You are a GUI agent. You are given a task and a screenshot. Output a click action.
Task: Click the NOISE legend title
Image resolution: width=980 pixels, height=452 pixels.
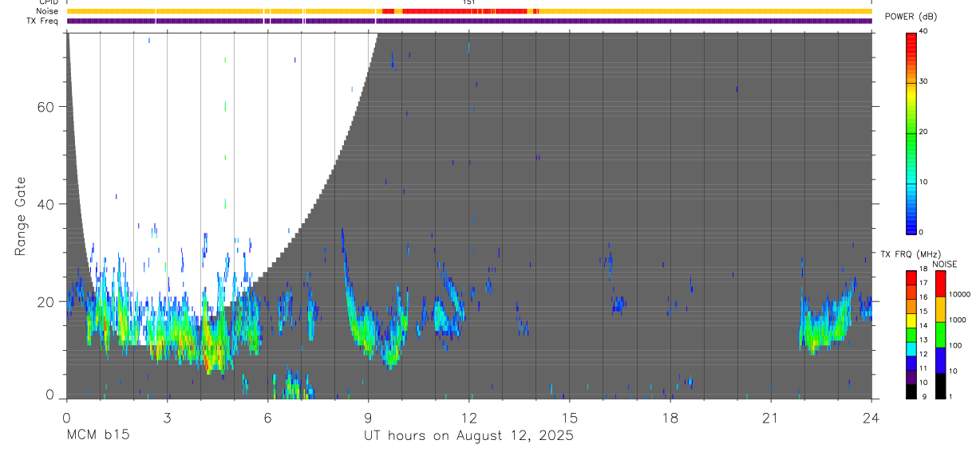coord(944,264)
